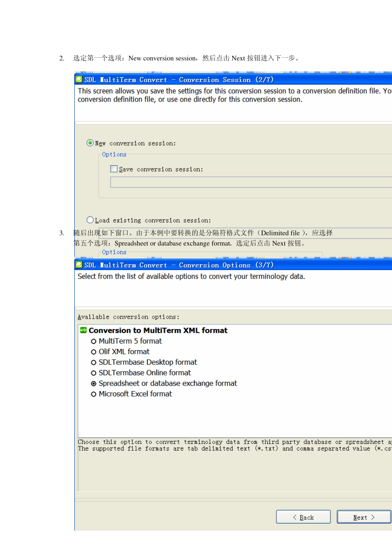Choose Load existing conversion session radio
Image resolution: width=392 pixels, height=555 pixels.
(90, 220)
